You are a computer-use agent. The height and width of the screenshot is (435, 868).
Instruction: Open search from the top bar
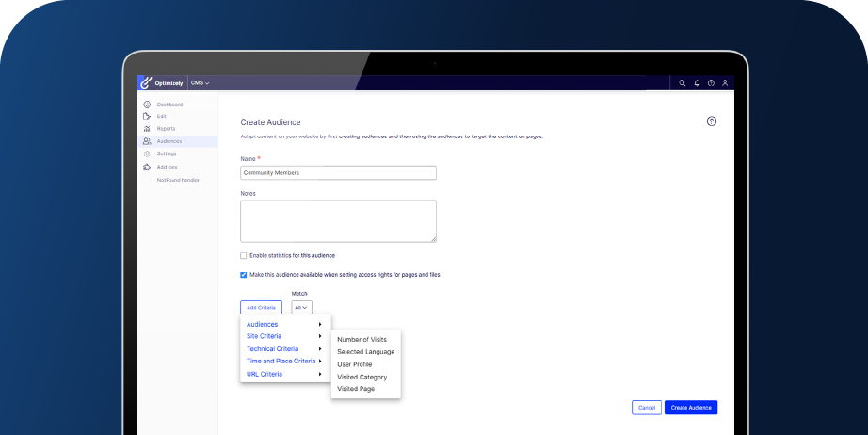click(683, 83)
